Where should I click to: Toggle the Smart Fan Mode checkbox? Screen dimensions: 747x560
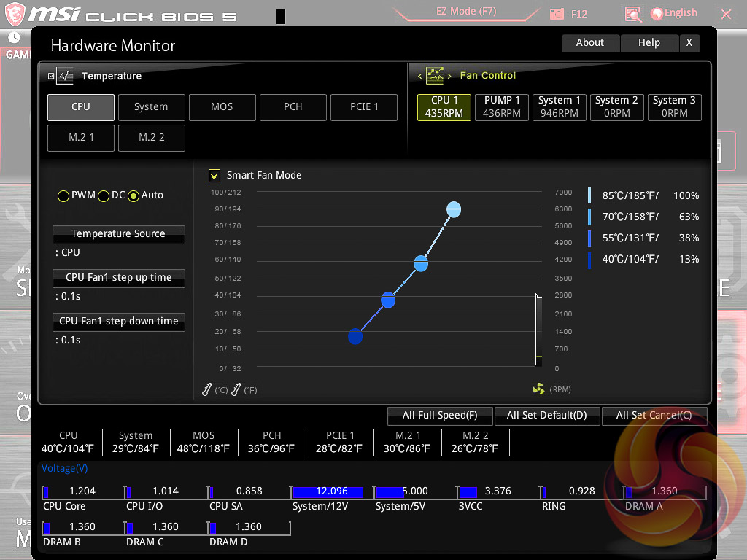click(214, 176)
